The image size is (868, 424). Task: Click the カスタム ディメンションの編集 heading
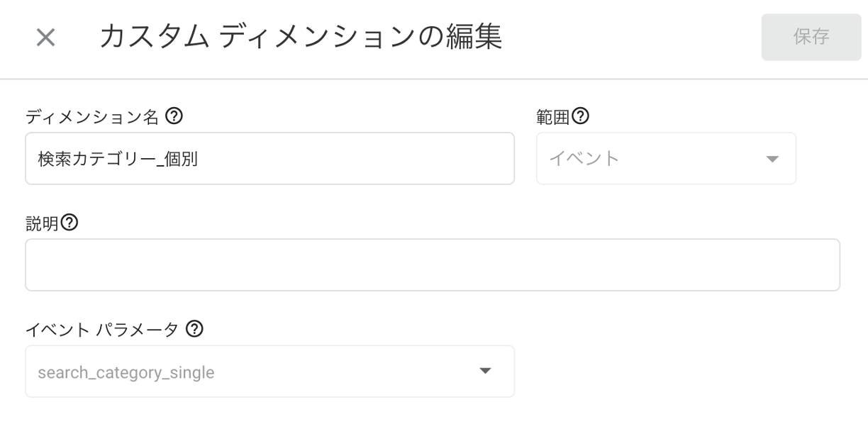coord(301,37)
